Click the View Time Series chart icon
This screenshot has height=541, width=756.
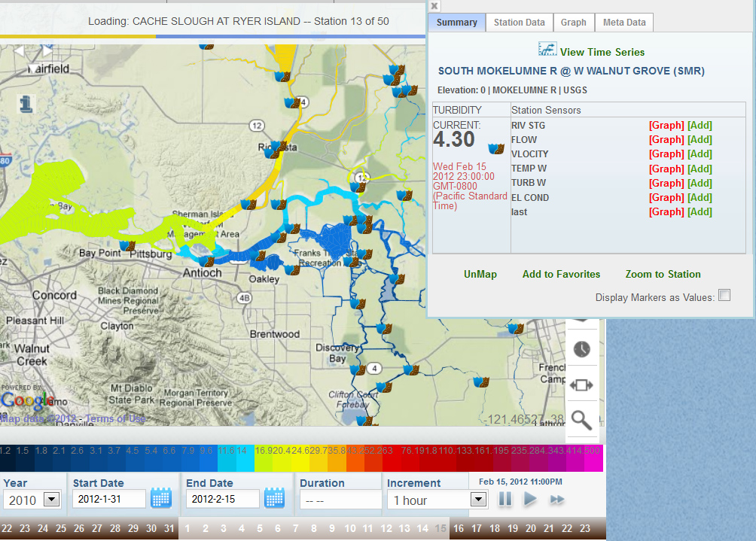pos(547,49)
